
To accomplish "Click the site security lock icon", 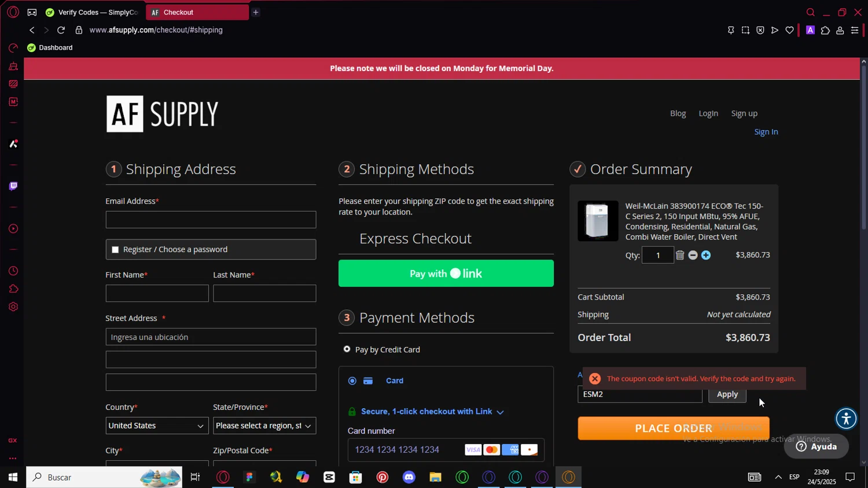I will point(79,30).
